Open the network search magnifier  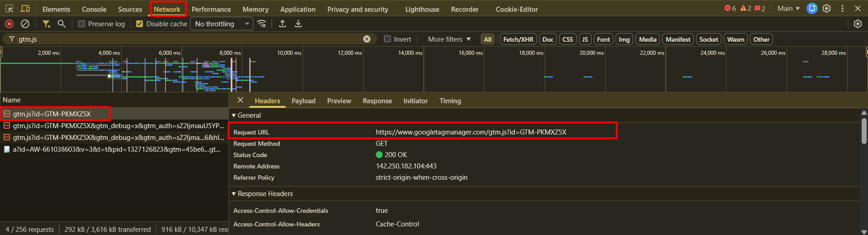(x=62, y=24)
